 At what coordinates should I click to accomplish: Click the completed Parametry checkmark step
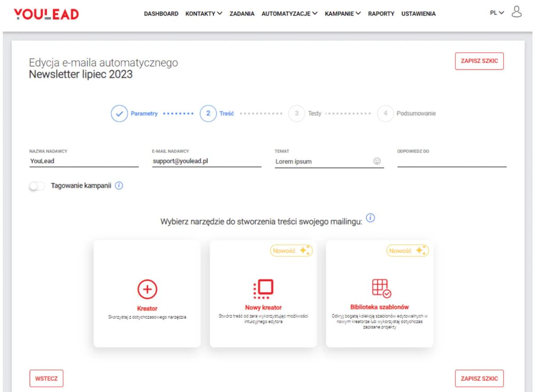point(120,113)
